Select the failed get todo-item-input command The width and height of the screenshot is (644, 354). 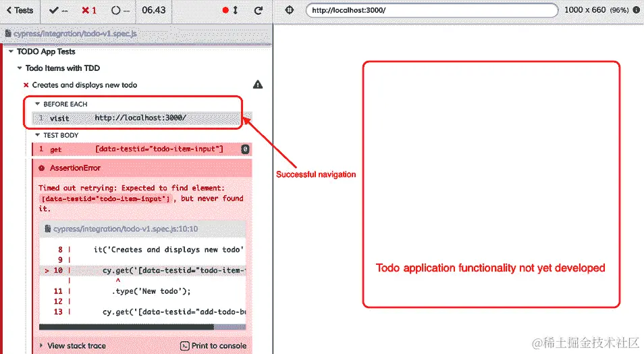click(142, 149)
